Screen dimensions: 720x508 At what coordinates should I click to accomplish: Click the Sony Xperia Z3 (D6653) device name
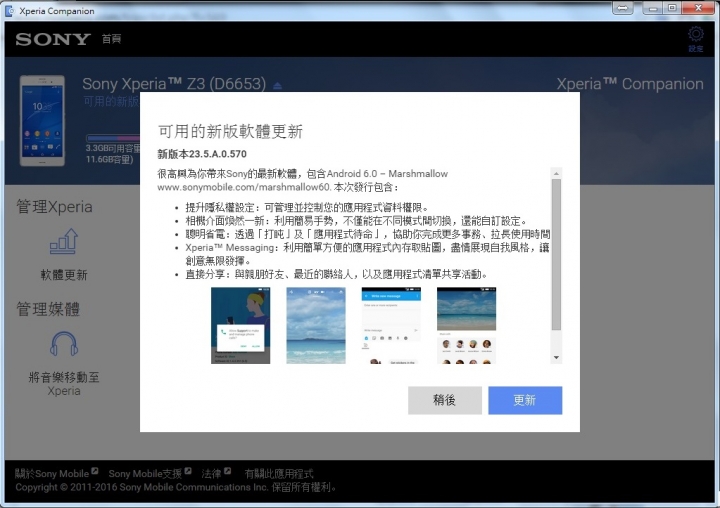pyautogui.click(x=174, y=84)
